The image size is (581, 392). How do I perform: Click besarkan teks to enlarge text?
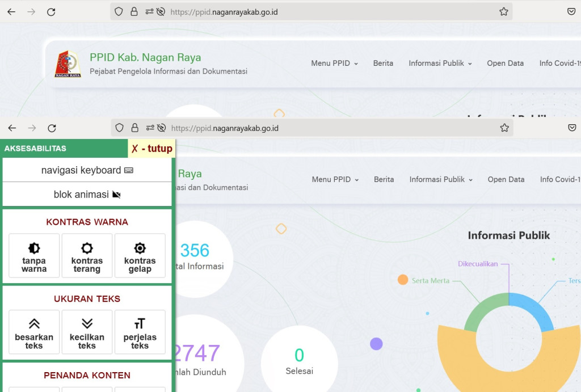(x=34, y=332)
